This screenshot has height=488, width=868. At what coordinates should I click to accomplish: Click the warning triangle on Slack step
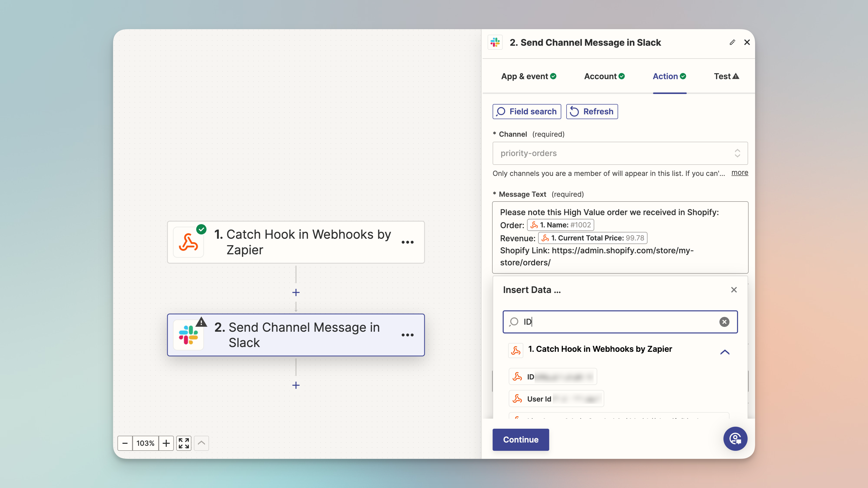(x=201, y=322)
